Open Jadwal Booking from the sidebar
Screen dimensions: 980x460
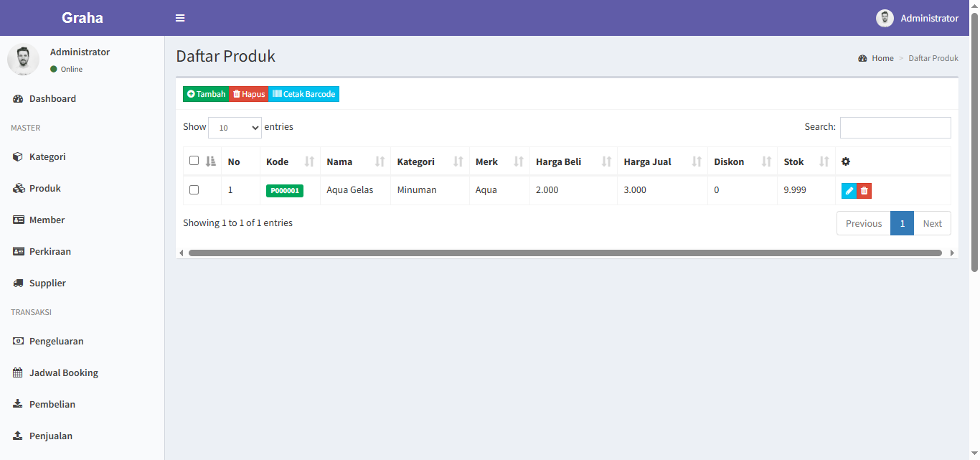63,373
